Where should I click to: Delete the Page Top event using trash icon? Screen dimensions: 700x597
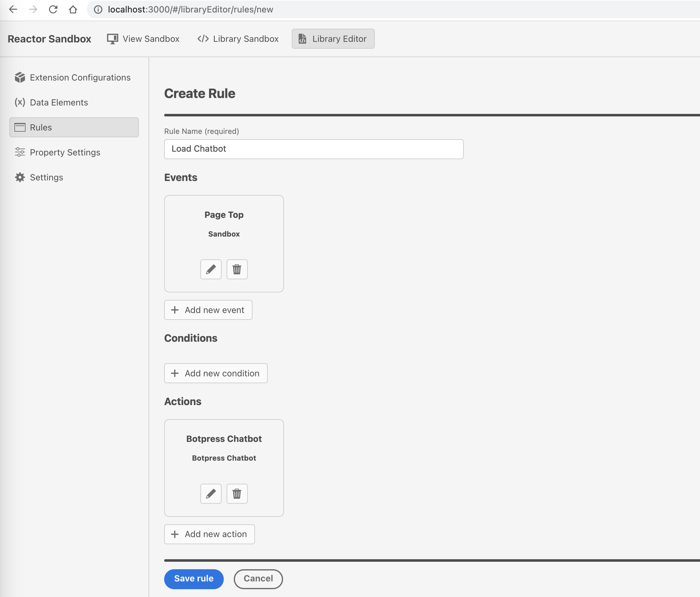(x=237, y=269)
